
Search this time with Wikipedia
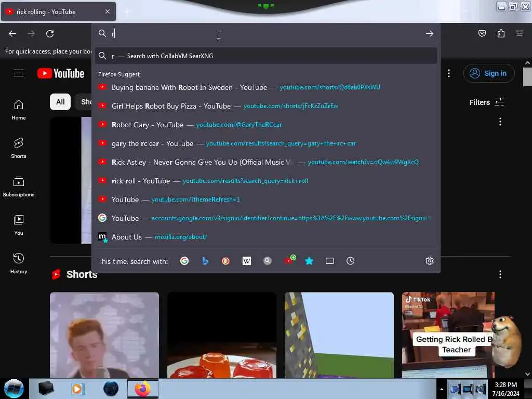click(x=247, y=261)
